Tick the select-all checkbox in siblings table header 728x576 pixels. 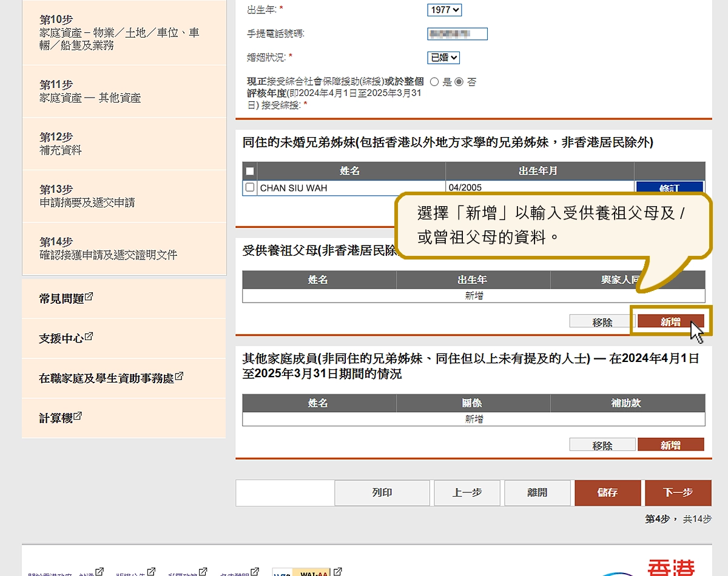pos(249,171)
